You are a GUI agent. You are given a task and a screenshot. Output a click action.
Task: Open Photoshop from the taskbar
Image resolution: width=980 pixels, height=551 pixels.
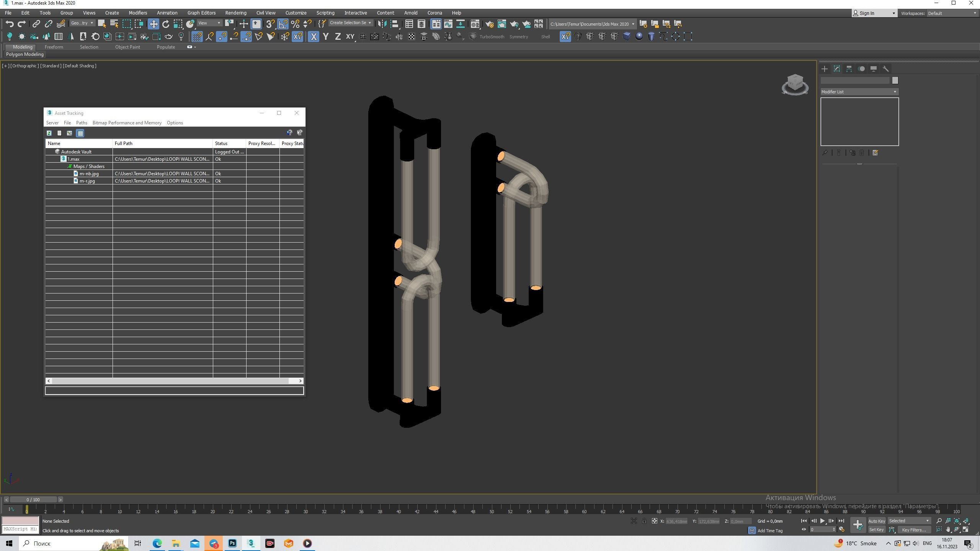click(232, 543)
